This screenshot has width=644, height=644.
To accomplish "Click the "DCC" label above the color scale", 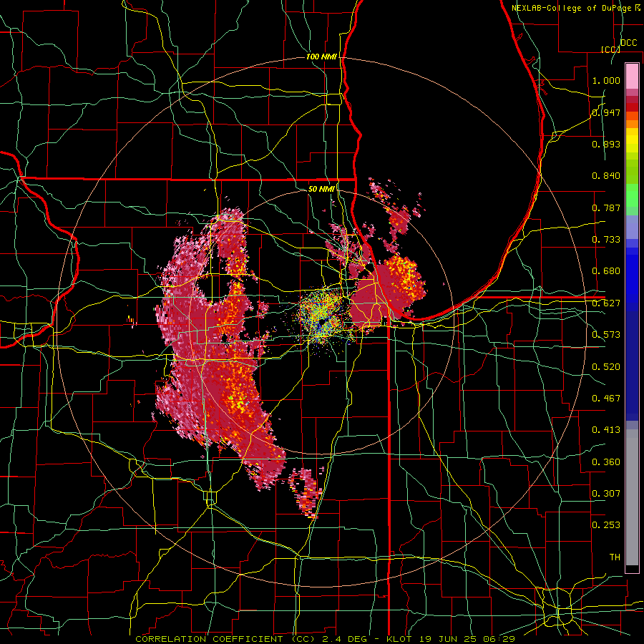I will [x=628, y=43].
